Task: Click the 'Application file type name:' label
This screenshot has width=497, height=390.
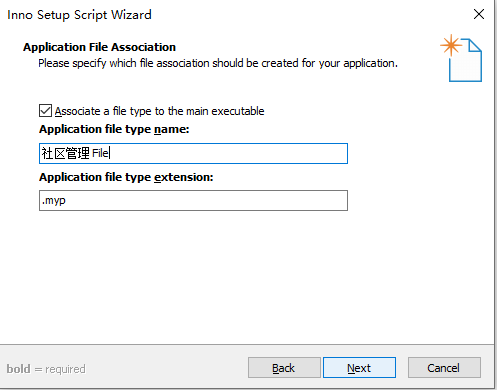Action: [114, 129]
